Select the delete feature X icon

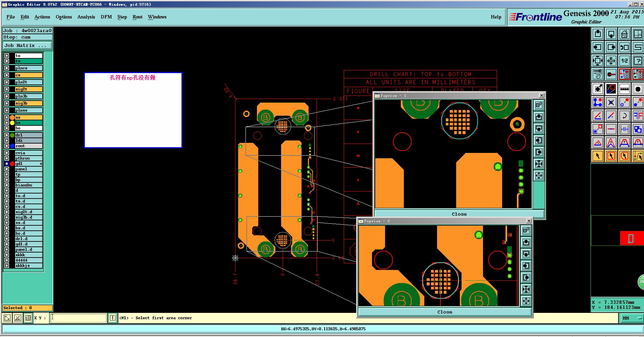(611, 102)
